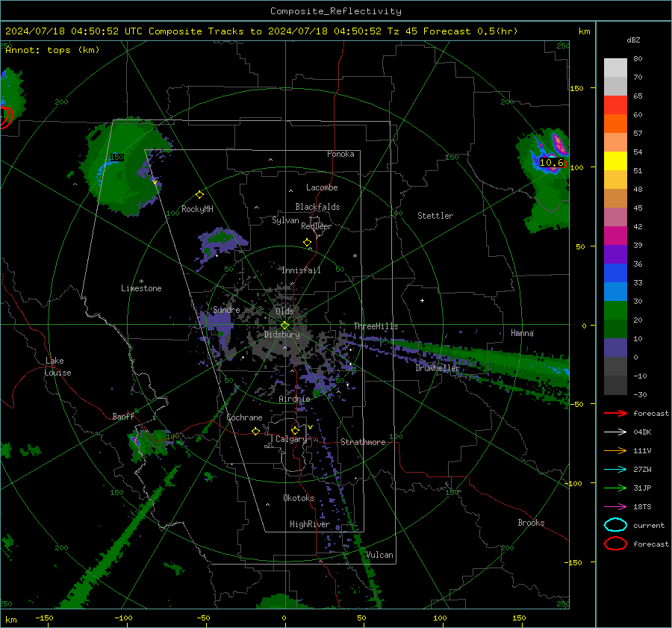672x628 pixels.
Task: Click the ThreeHills town label
Action: click(x=376, y=326)
